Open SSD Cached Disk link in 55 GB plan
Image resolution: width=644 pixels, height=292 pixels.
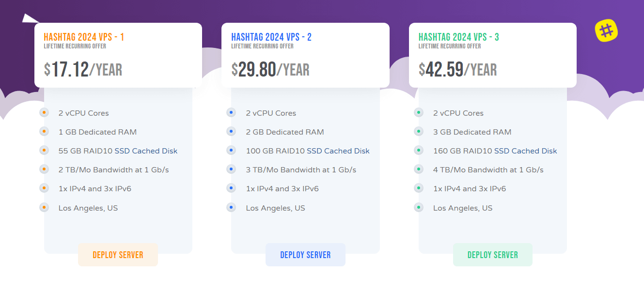coord(146,151)
